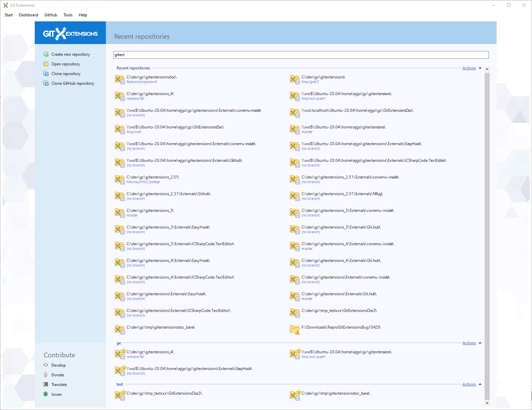Click repo icon for gitextensions_4\Externals\conemu-inside
532x410 pixels.
(x=295, y=246)
